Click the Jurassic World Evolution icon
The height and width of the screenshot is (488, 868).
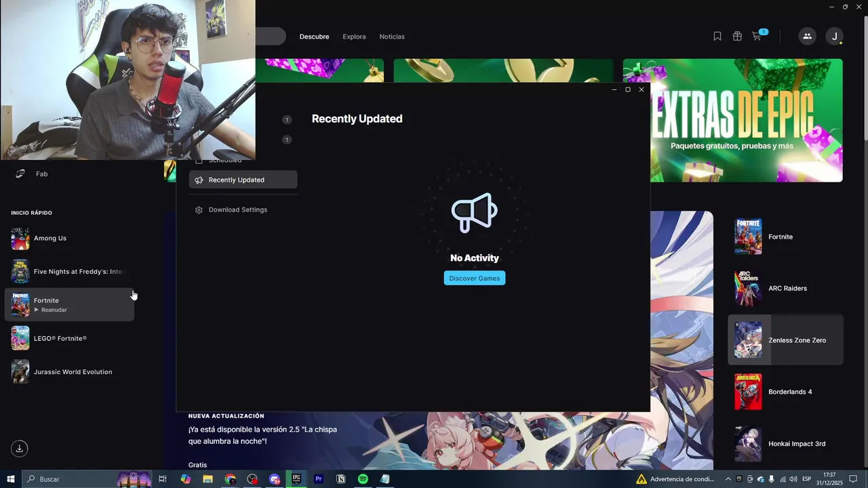click(x=20, y=371)
